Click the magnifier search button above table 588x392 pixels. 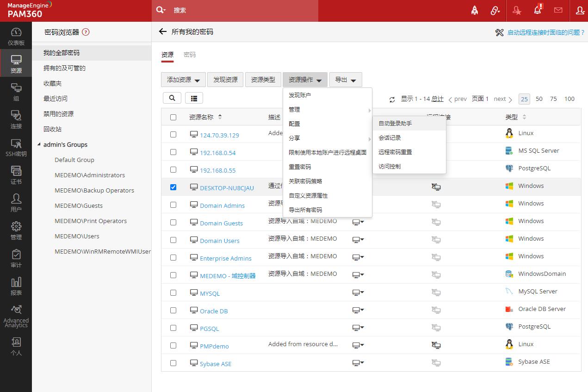172,98
